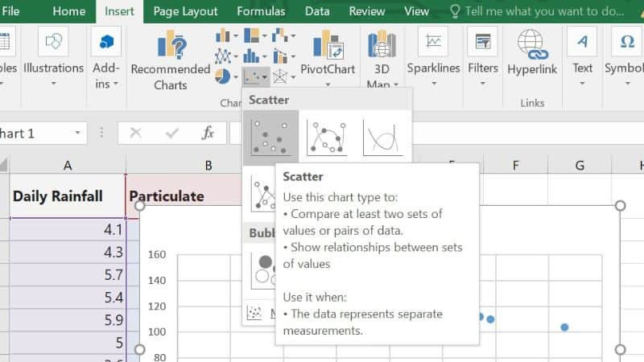
Task: Open the Symbols group
Action: tap(625, 56)
